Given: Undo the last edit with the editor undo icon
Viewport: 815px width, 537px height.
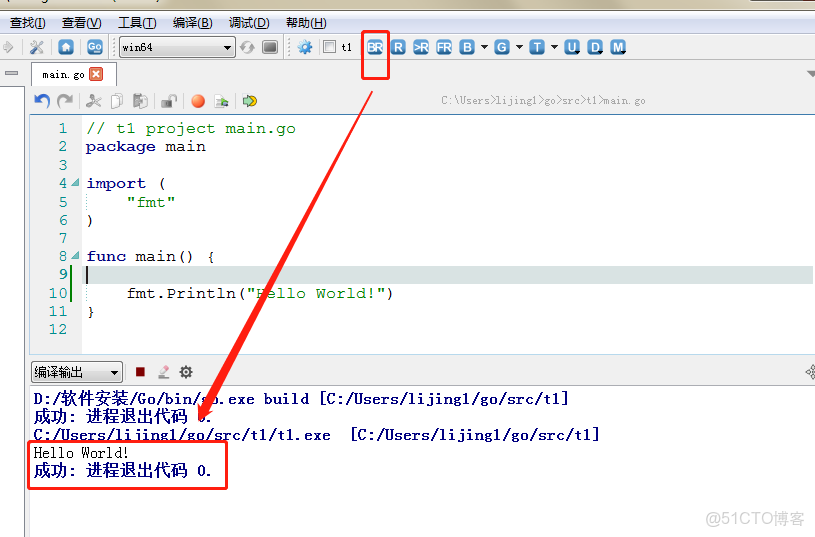Looking at the screenshot, I should pos(42,101).
